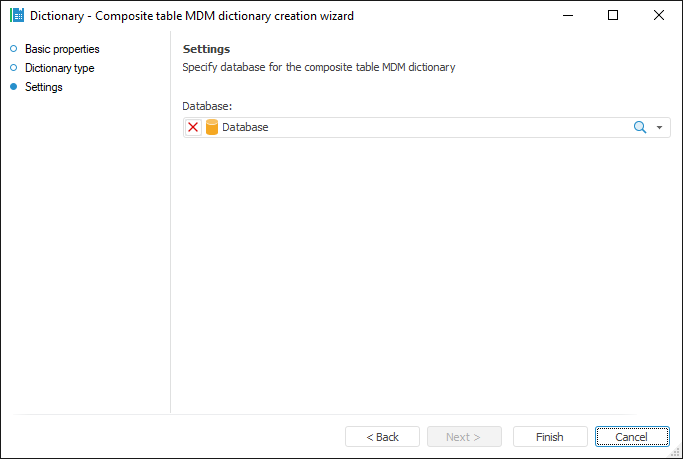Expand the Database dropdown arrow

click(x=660, y=128)
